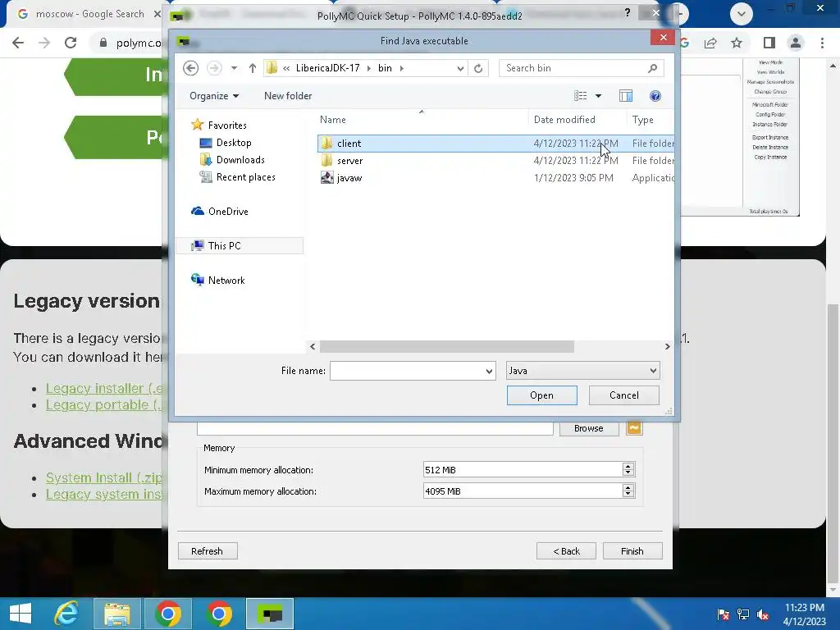Open File Explorer from taskbar
Screen dimensions: 840x630
pyautogui.click(x=117, y=614)
